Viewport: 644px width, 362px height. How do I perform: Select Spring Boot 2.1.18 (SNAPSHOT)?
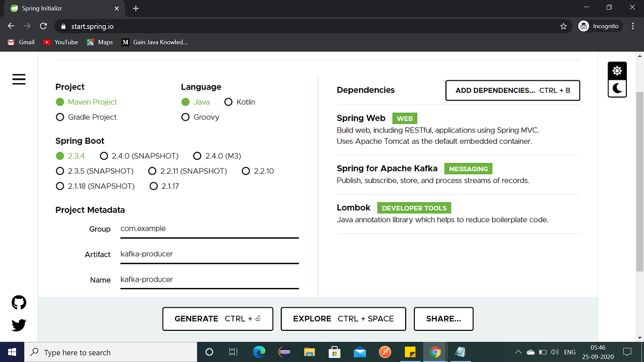95,186
